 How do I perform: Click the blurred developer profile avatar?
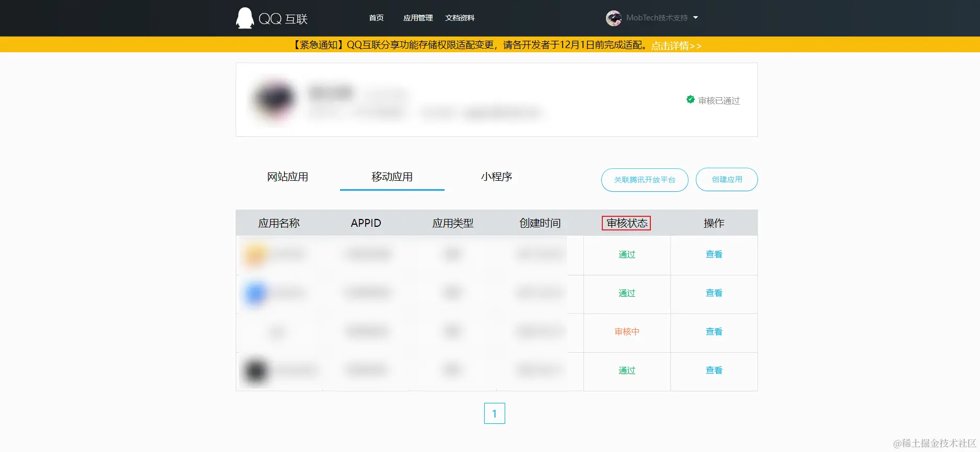coord(274,99)
